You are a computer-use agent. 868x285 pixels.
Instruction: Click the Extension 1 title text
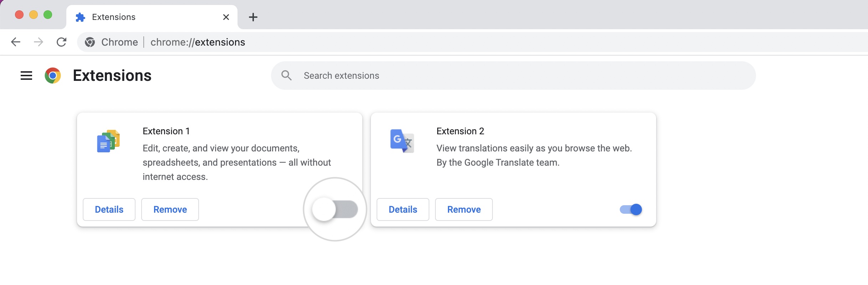point(166,131)
